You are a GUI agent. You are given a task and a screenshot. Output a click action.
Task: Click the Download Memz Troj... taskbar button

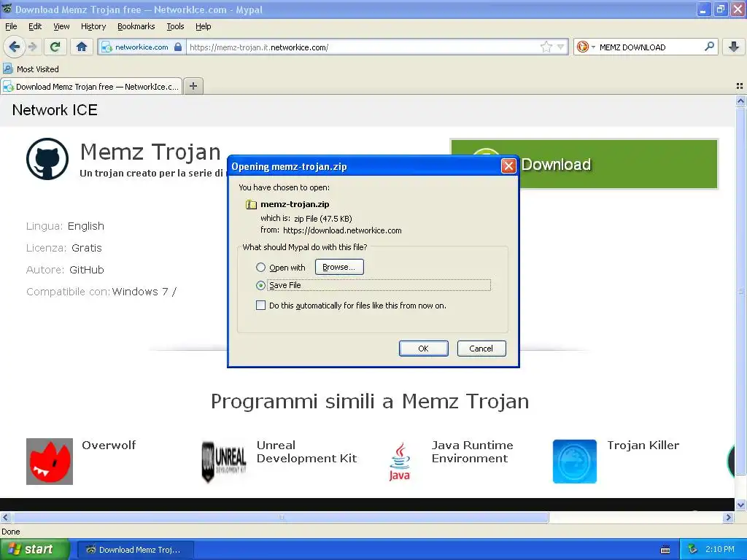(x=135, y=550)
